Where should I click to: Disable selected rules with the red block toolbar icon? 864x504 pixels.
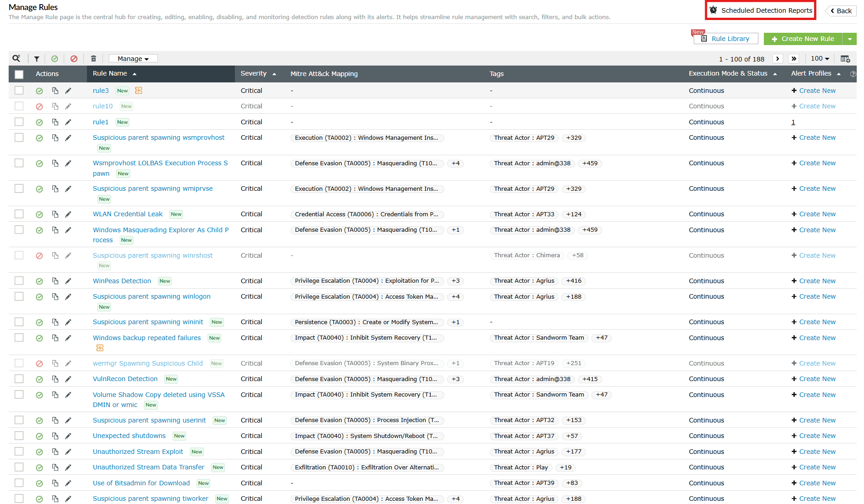pyautogui.click(x=74, y=58)
